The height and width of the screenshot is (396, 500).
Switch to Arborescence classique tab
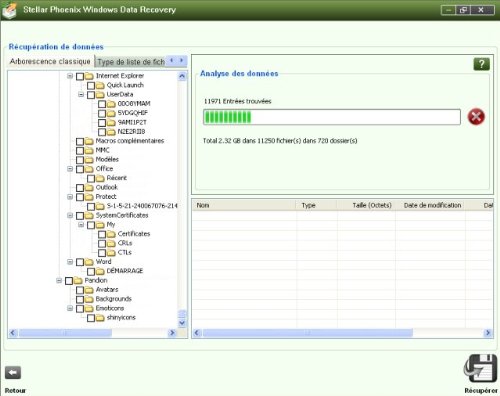(x=50, y=61)
